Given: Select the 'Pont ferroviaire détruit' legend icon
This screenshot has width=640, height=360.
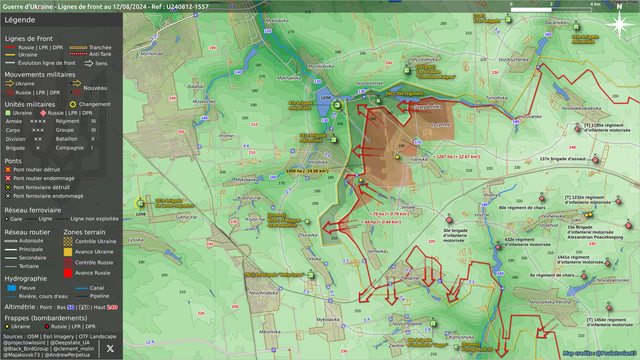Looking at the screenshot, I should click(8, 187).
